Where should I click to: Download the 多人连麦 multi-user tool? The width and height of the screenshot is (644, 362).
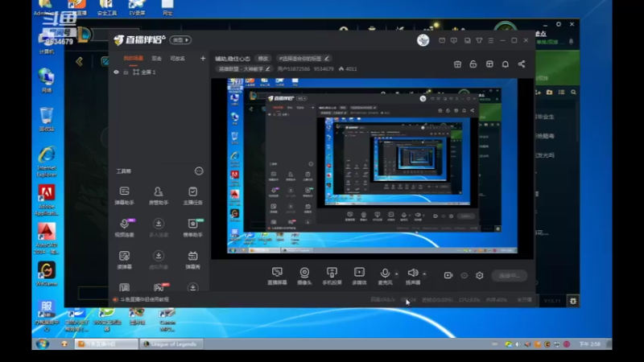pyautogui.click(x=158, y=227)
